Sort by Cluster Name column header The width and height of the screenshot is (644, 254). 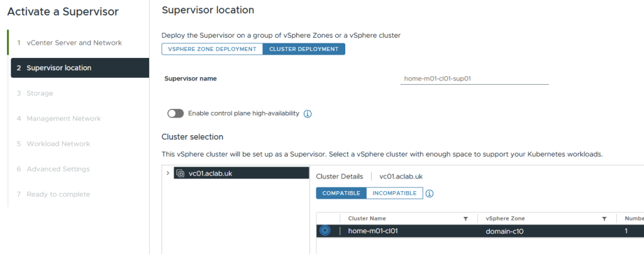tap(367, 219)
